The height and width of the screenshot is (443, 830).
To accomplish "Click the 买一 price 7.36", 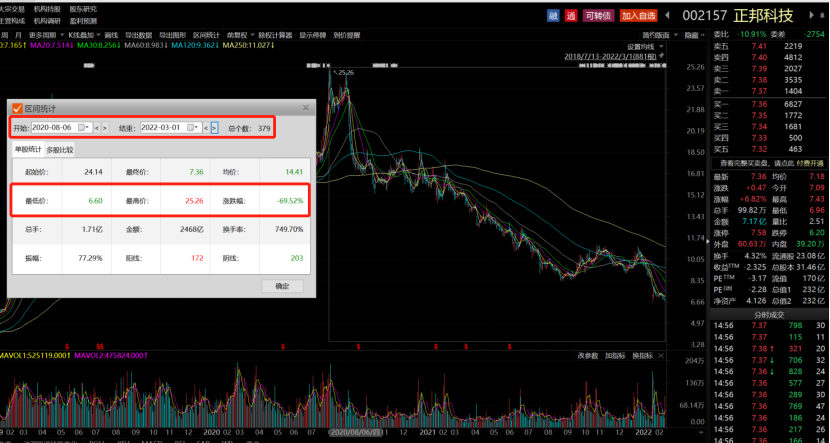I will click(759, 104).
